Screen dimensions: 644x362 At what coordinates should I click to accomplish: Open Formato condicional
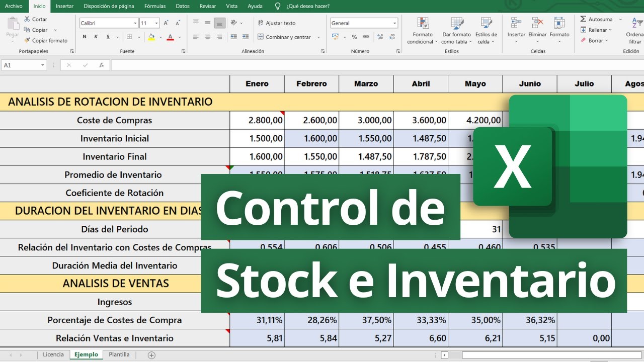pos(423,30)
